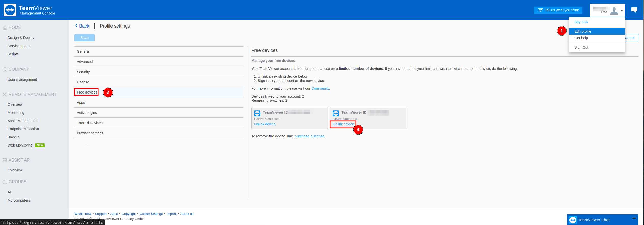644x225 pixels.
Task: Click Apps footer link
Action: click(114, 214)
